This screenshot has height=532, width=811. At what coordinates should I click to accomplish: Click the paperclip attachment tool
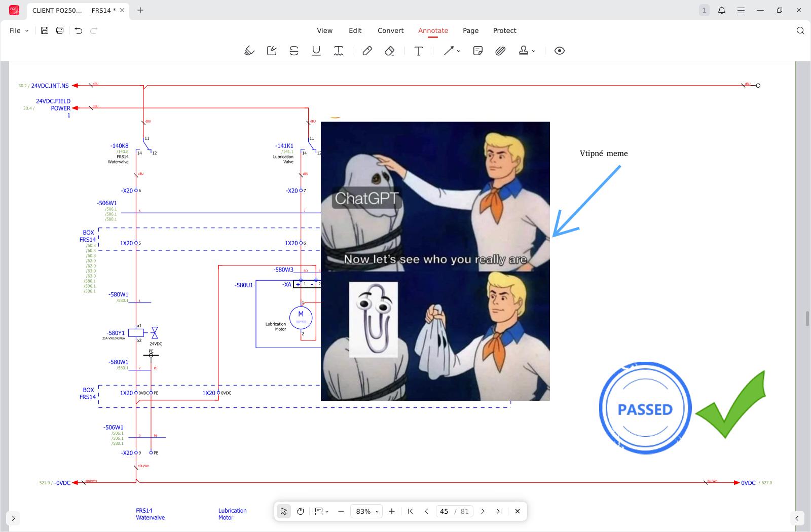pyautogui.click(x=500, y=51)
